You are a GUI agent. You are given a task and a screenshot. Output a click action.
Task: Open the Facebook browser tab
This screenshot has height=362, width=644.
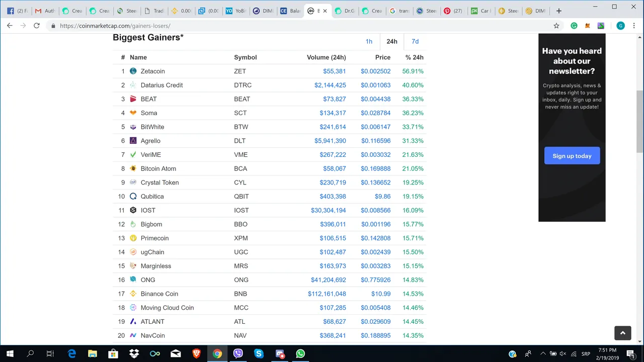pyautogui.click(x=18, y=11)
